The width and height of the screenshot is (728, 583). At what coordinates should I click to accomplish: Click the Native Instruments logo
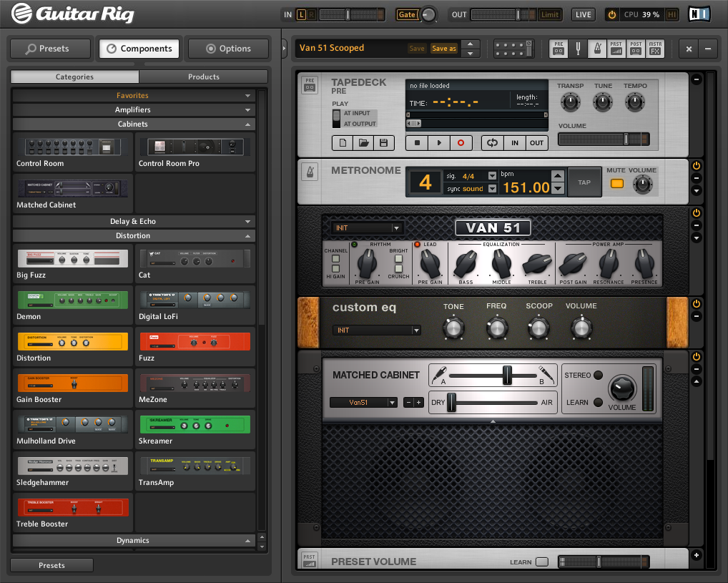coord(699,14)
